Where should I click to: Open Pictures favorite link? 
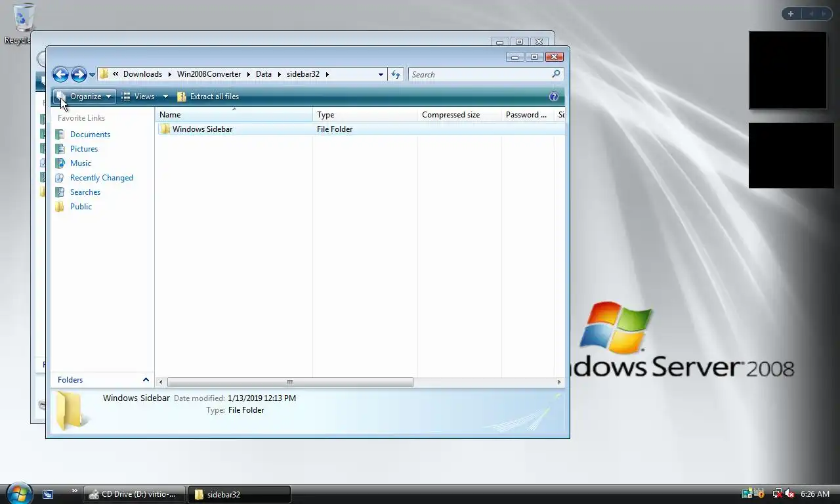pyautogui.click(x=84, y=149)
